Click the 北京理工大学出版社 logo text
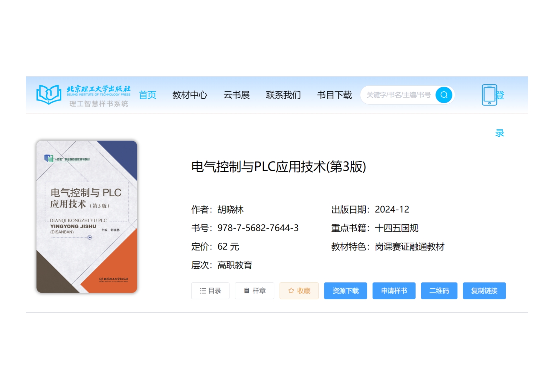 coord(98,90)
